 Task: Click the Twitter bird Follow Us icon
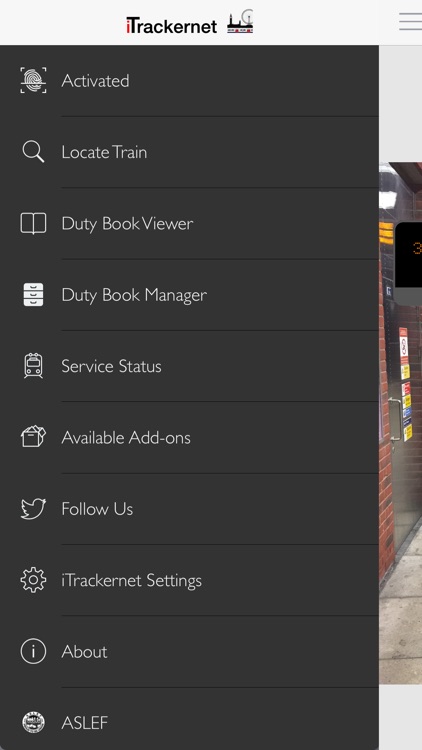tap(33, 508)
